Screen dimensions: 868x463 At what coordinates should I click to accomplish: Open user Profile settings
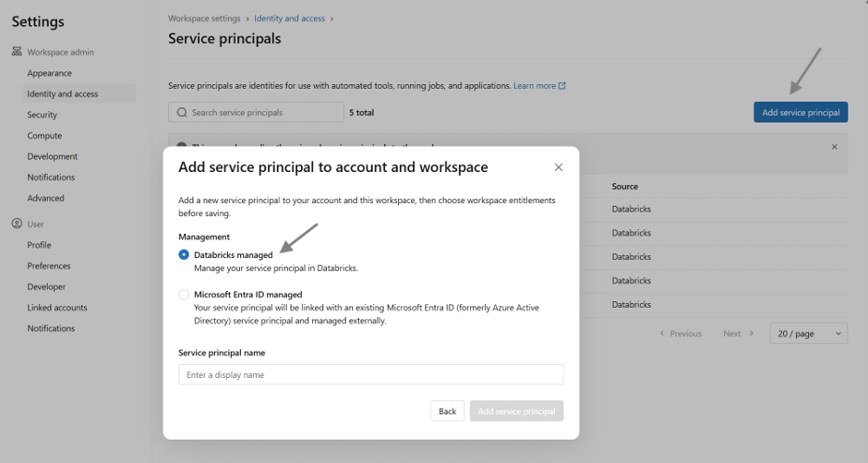pos(39,245)
